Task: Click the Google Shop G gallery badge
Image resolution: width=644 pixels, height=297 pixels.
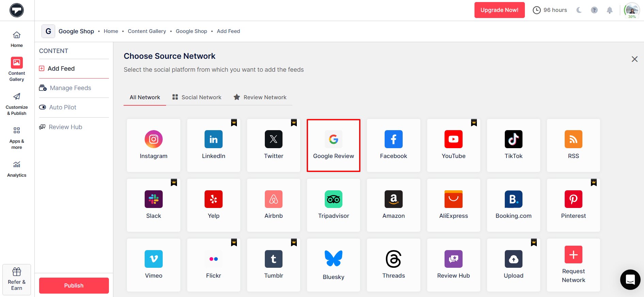Action: (48, 31)
